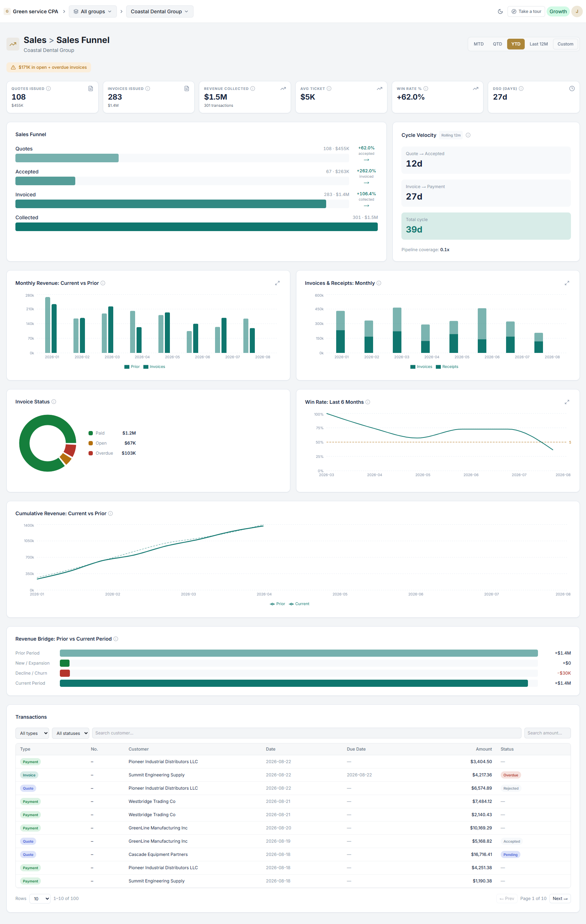Click Rolling 12m badge in Cycle Velocity
Screen dimensions: 586x924
451,135
